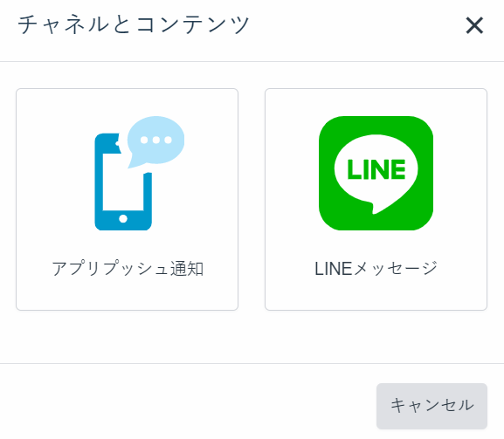Click the アプリプッシュ通知 label text

pyautogui.click(x=128, y=269)
